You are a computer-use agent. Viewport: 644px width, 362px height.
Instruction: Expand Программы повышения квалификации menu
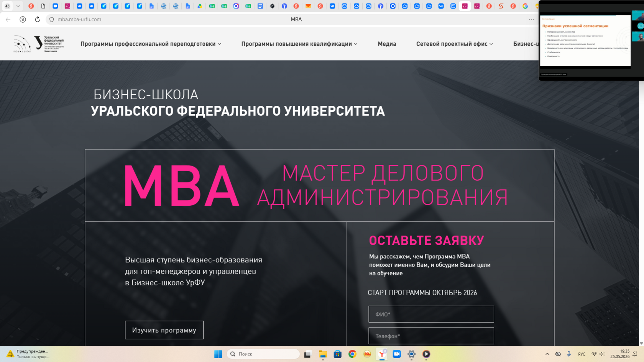pyautogui.click(x=299, y=44)
